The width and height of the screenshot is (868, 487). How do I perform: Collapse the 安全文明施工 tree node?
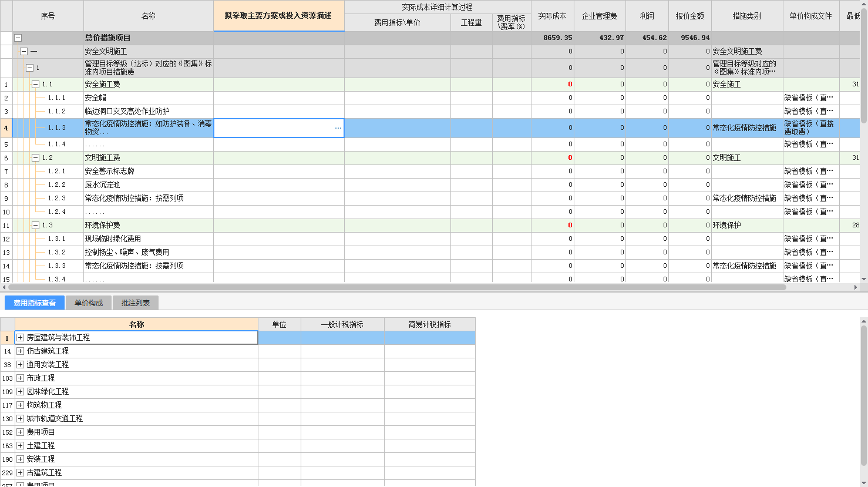coord(23,52)
